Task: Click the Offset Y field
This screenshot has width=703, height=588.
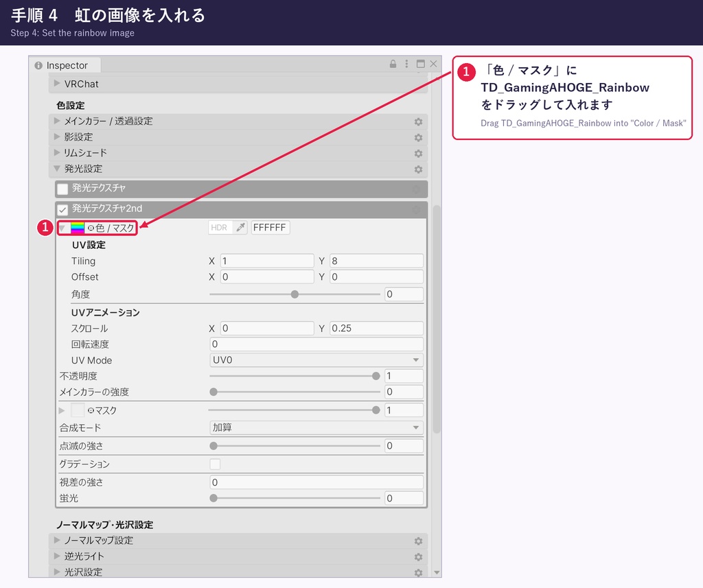Action: click(377, 277)
